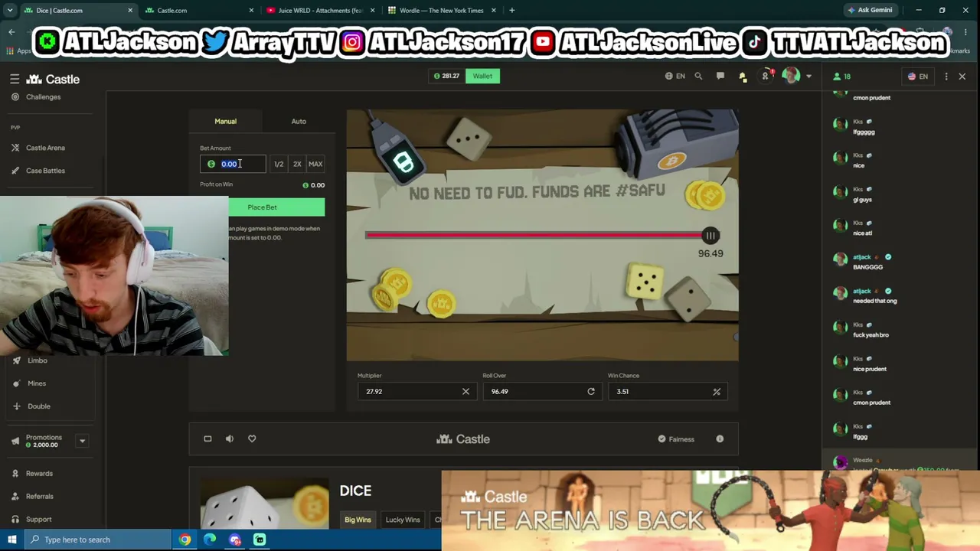Open the site language EN selector

coord(675,77)
